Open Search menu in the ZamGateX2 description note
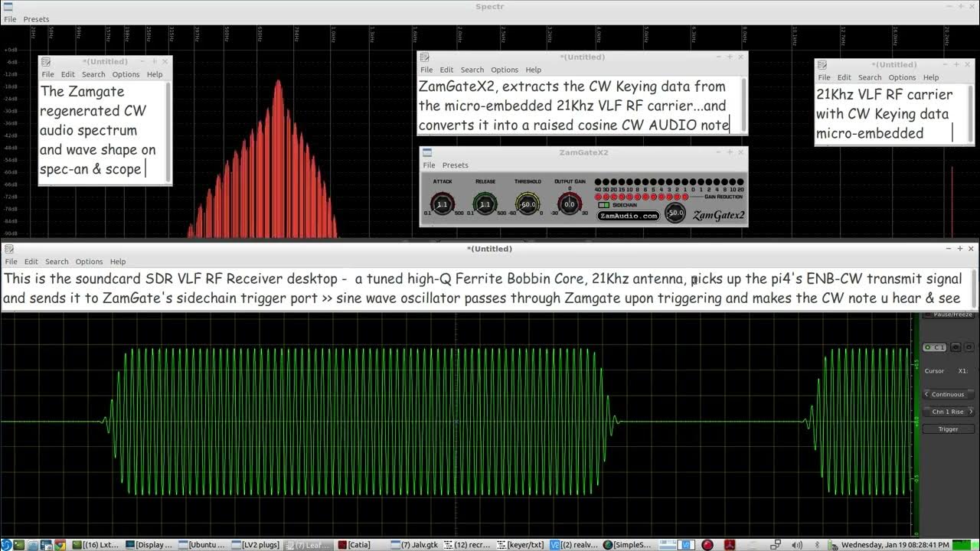Screen dimensions: 980x551 pyautogui.click(x=472, y=70)
